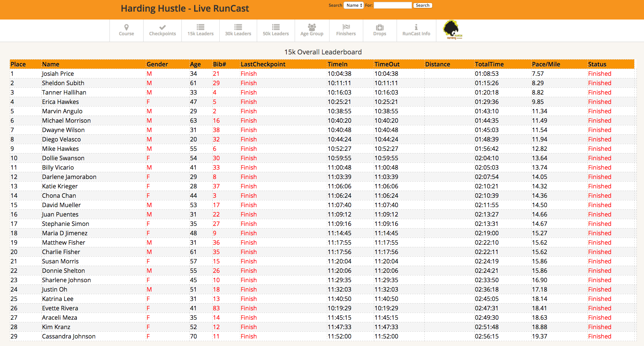Viewport: 644px width, 346px height.
Task: Open bib number 26 for Donnie Shelton
Action: pyautogui.click(x=216, y=271)
